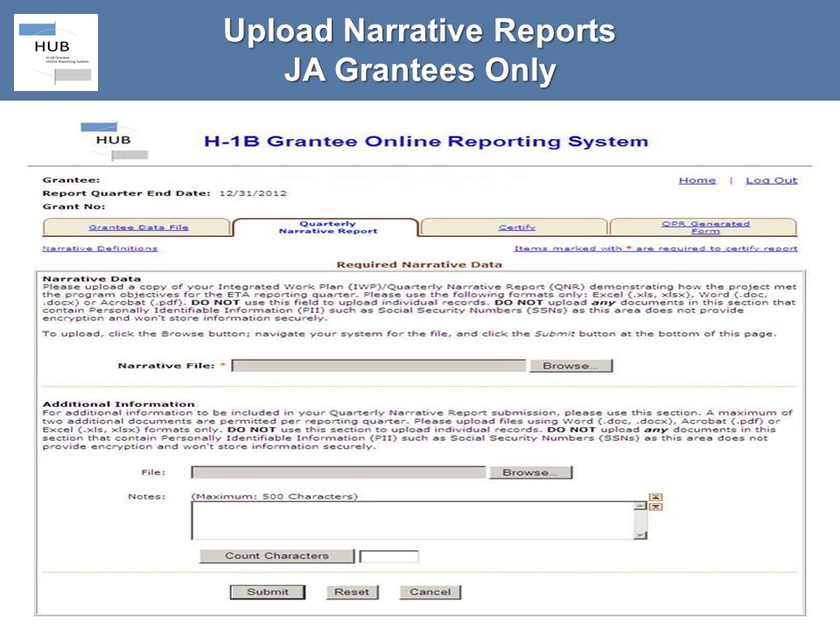This screenshot has width=840, height=630.
Task: Open the Grantee Data File tab
Action: pos(138,227)
